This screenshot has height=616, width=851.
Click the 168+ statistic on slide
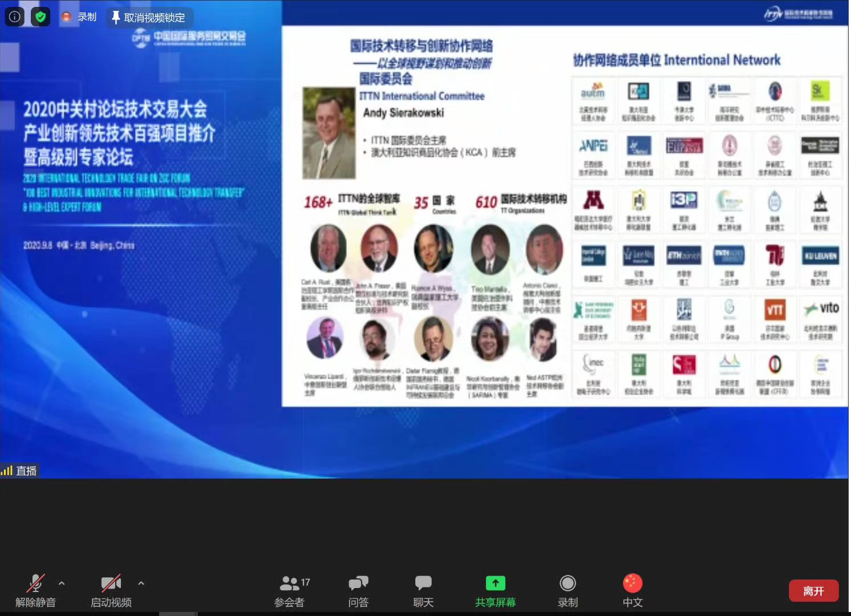pyautogui.click(x=318, y=202)
